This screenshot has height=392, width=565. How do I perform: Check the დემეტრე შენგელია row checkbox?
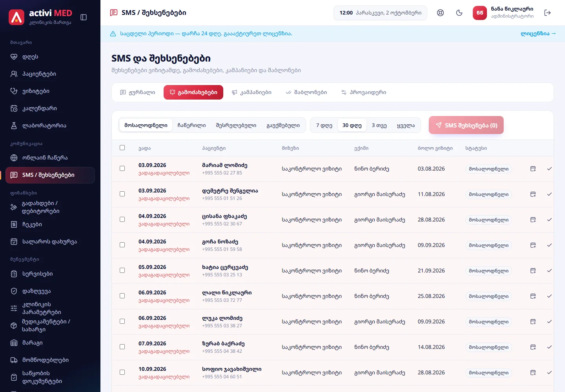pyautogui.click(x=122, y=194)
